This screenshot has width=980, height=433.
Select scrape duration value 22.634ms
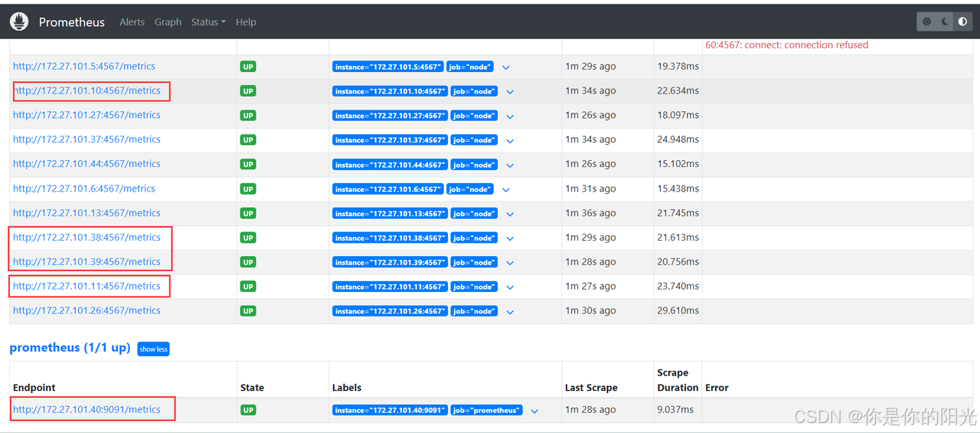coord(678,90)
